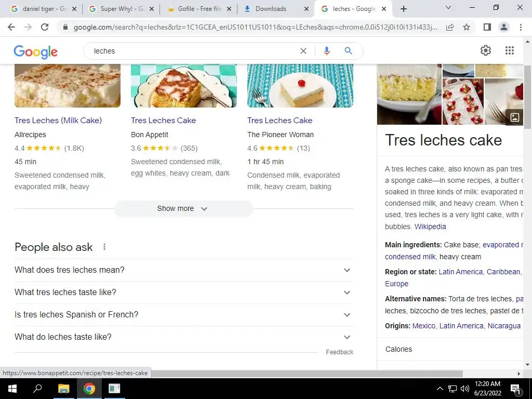
Task: Click the address bar URL
Action: 255,27
